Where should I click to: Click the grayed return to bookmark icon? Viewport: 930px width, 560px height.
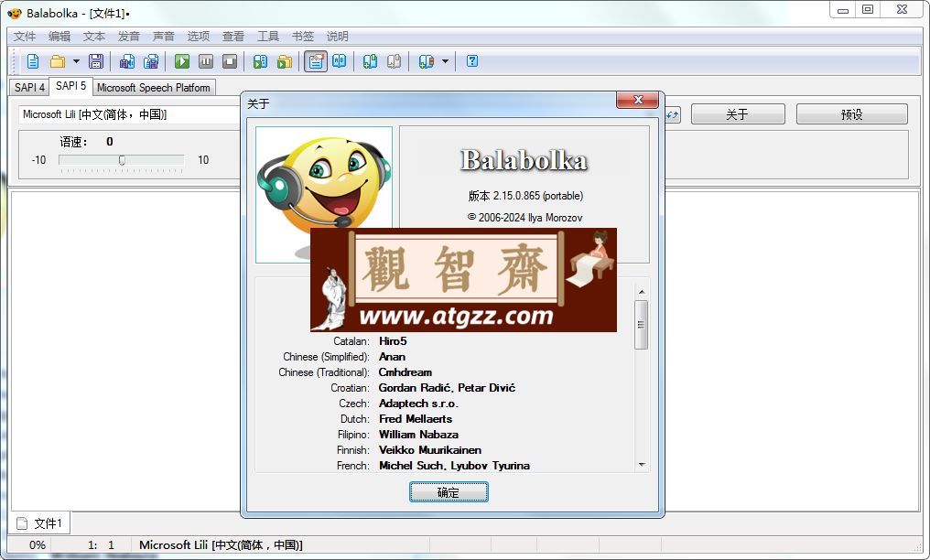point(394,61)
